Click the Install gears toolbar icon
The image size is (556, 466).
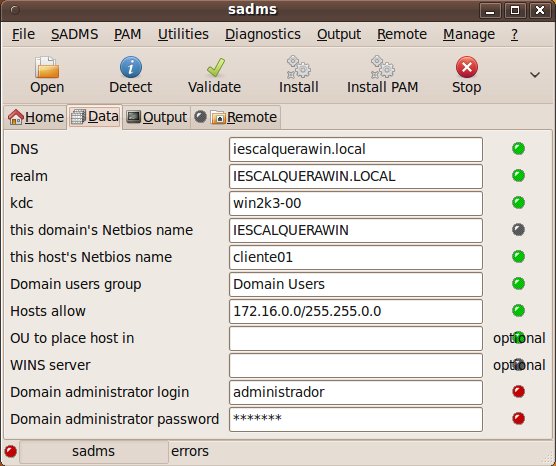(x=299, y=67)
